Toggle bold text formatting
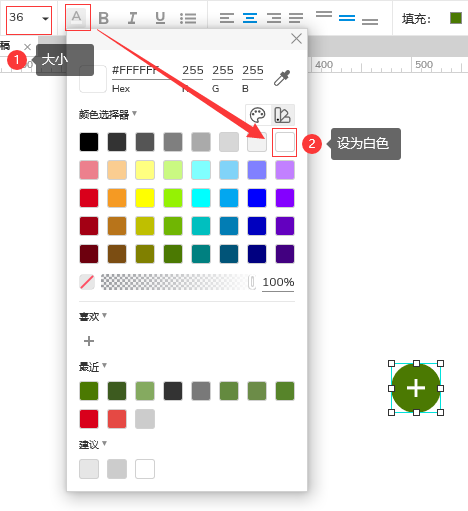468x511 pixels. point(104,18)
